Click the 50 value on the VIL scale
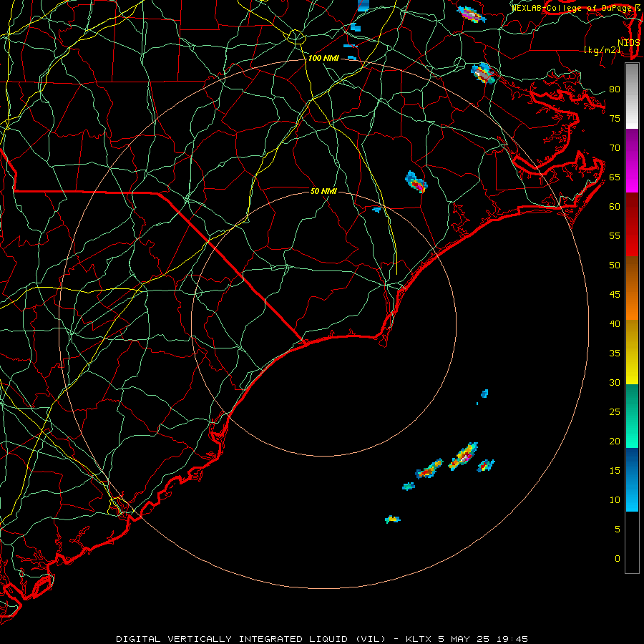Screen dimensions: 644x644 [615, 265]
